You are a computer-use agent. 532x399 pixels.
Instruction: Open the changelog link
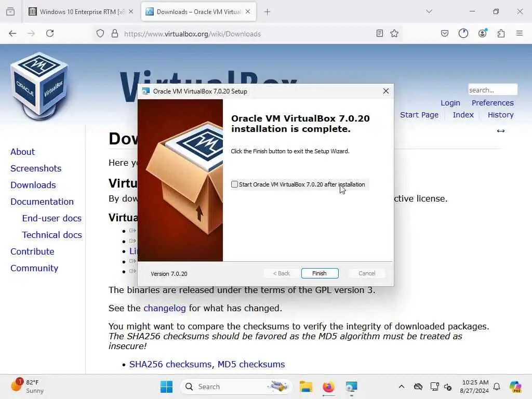coord(165,308)
